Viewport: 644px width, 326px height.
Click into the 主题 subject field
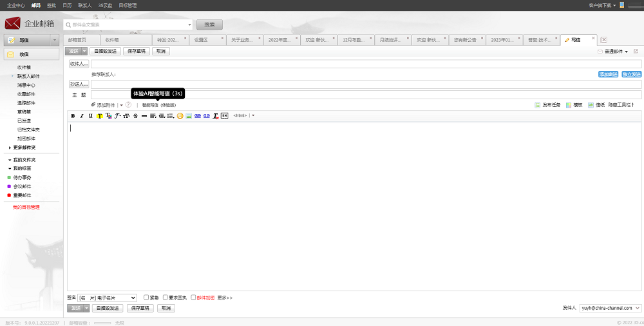tap(365, 95)
